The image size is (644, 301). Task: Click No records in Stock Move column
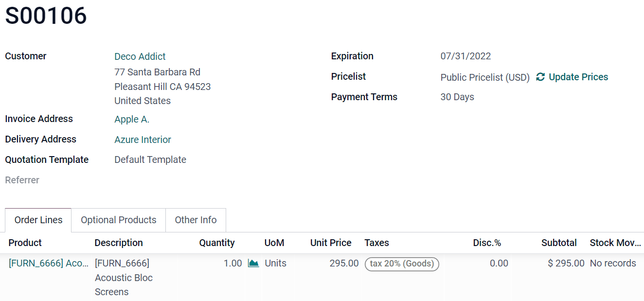[x=613, y=263]
